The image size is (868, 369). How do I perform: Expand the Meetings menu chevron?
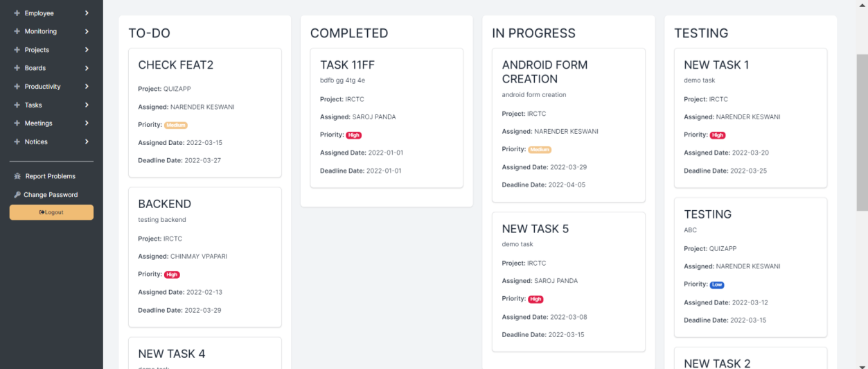click(x=87, y=123)
